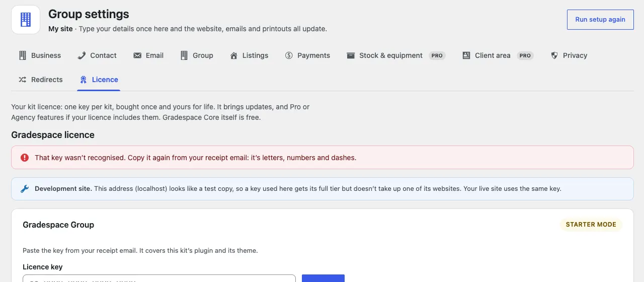Click the Client area tab portrait icon

[466, 55]
